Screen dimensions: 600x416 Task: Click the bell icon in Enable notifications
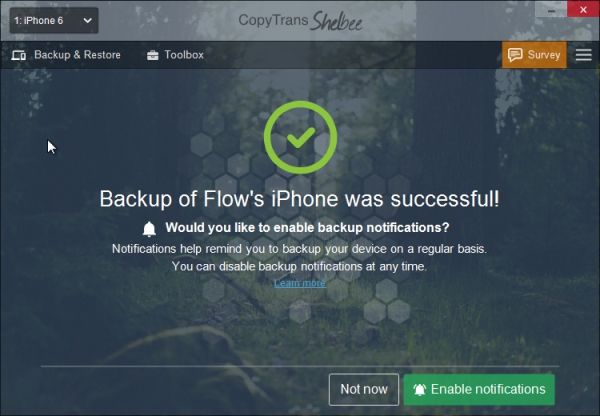420,390
